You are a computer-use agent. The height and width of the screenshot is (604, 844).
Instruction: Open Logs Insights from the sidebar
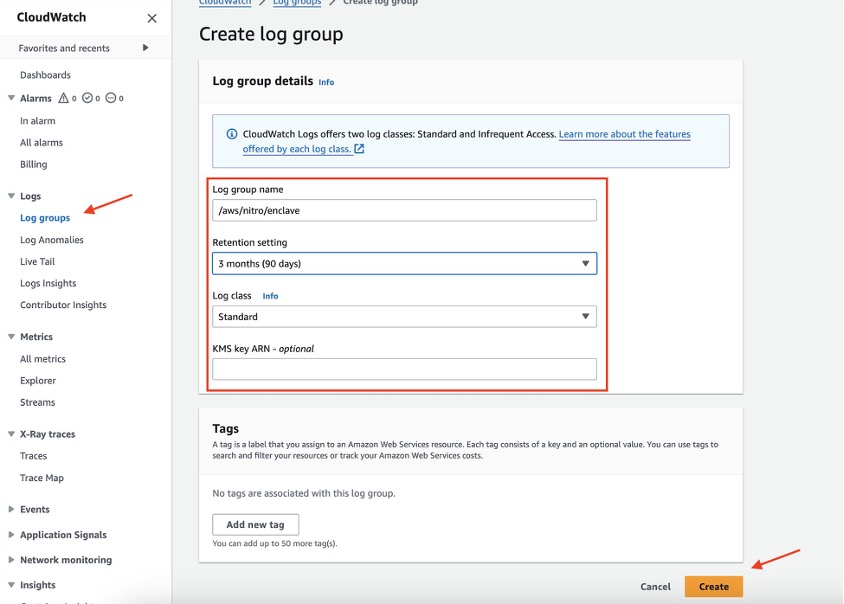(47, 282)
